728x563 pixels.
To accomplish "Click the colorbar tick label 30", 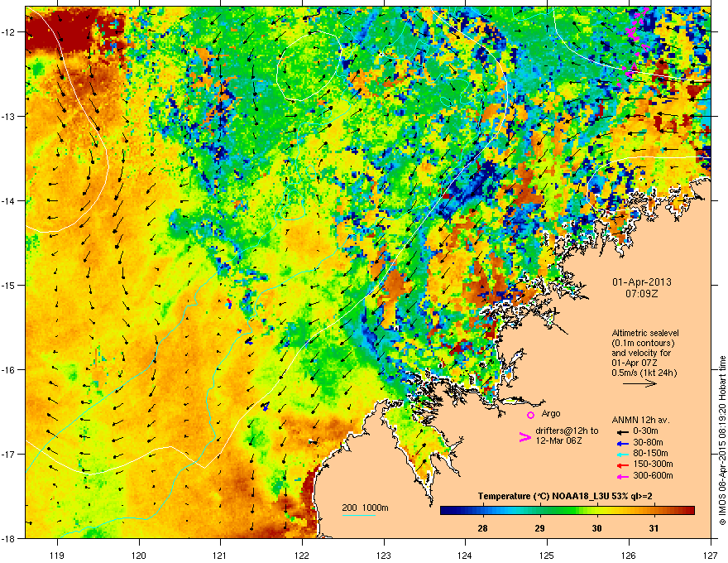I will click(x=597, y=528).
